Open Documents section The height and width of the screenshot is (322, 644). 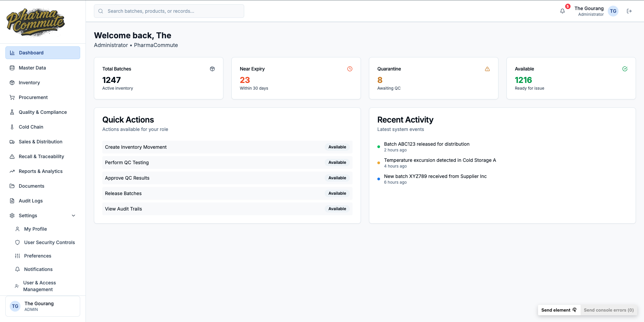click(43, 186)
